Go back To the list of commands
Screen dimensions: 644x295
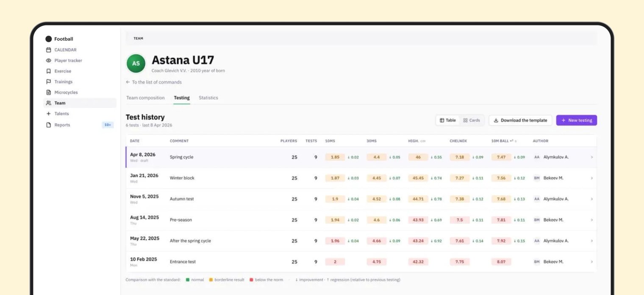coord(154,82)
